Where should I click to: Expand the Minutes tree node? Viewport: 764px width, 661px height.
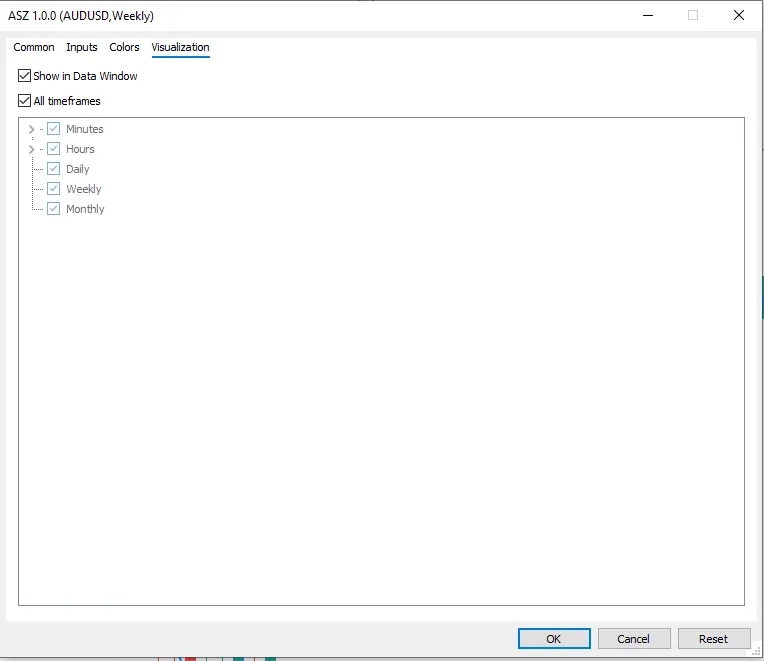pos(32,129)
